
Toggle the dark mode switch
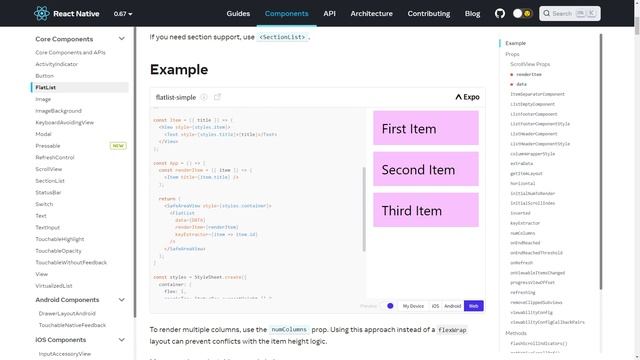click(522, 13)
